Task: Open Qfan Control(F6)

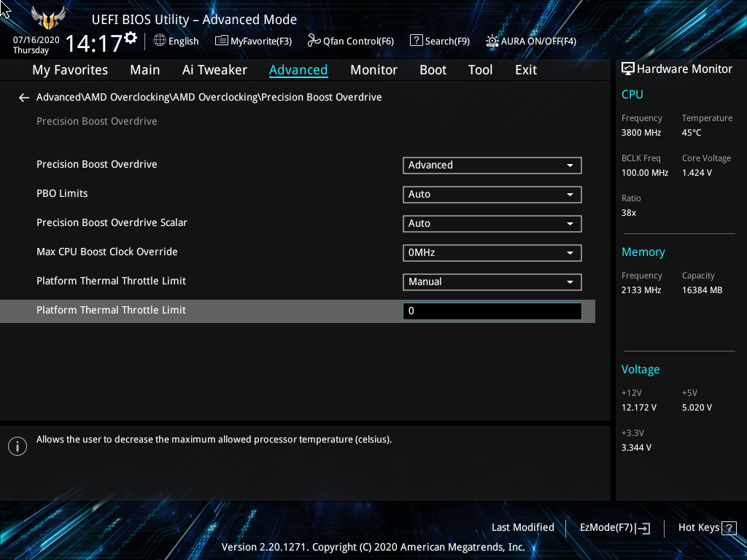Action: [x=351, y=41]
